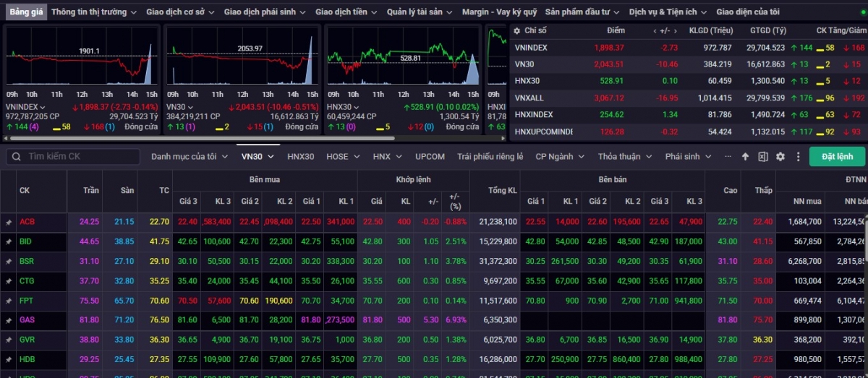Pin the HDB stock row
This screenshot has width=868, height=378.
tap(9, 358)
